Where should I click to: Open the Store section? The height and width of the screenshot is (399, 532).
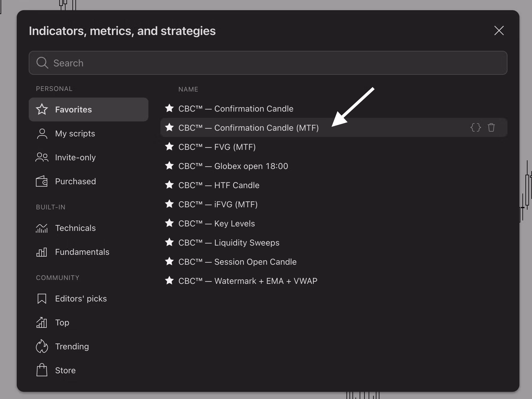coord(65,370)
